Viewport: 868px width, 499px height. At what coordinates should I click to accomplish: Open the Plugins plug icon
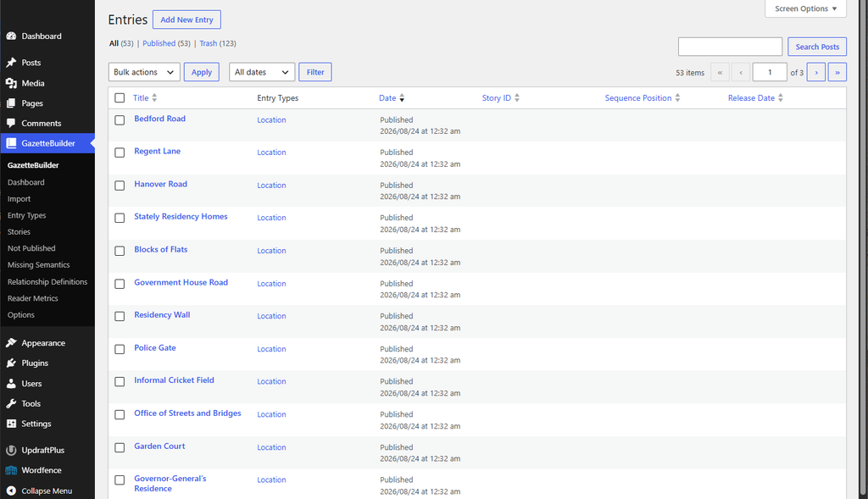11,363
